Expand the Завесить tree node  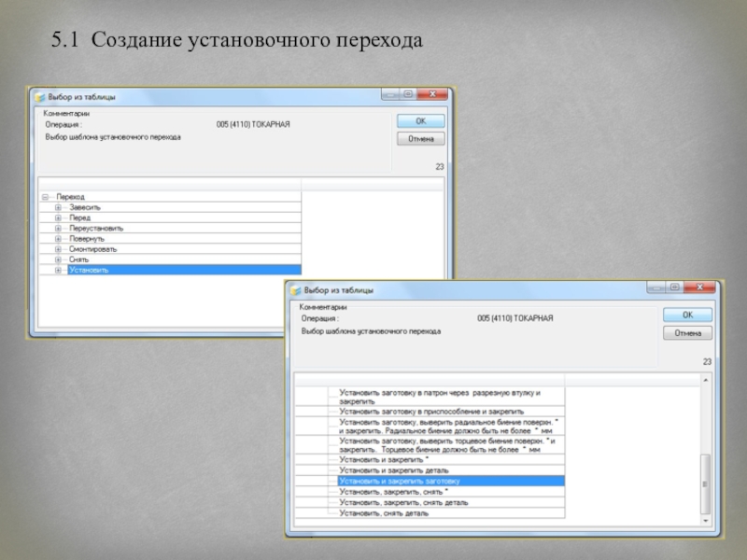coord(58,207)
